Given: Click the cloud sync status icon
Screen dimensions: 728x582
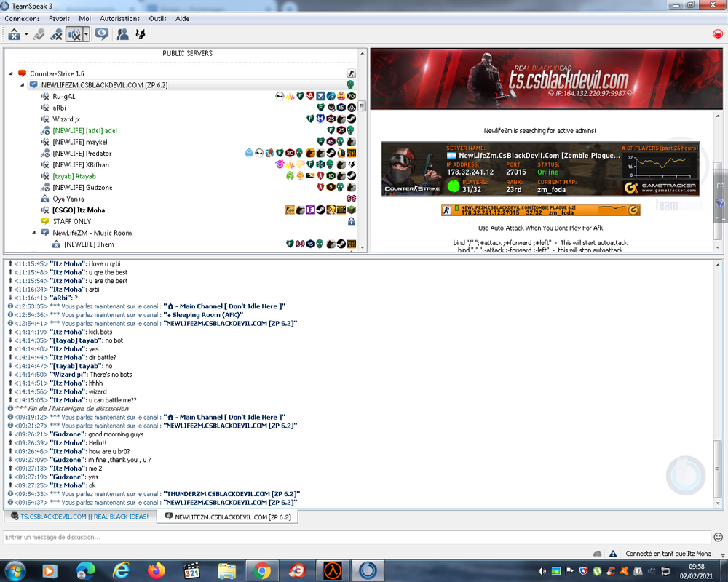Looking at the screenshot, I should 597,553.
